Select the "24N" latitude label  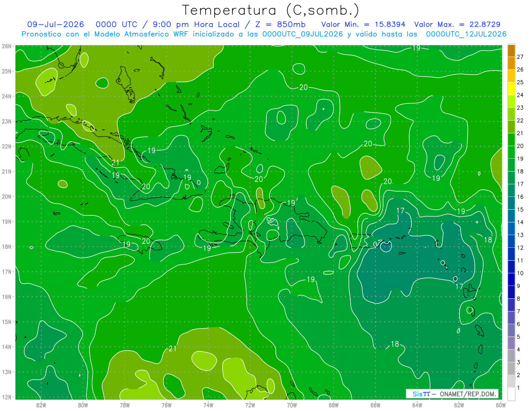click(x=6, y=96)
